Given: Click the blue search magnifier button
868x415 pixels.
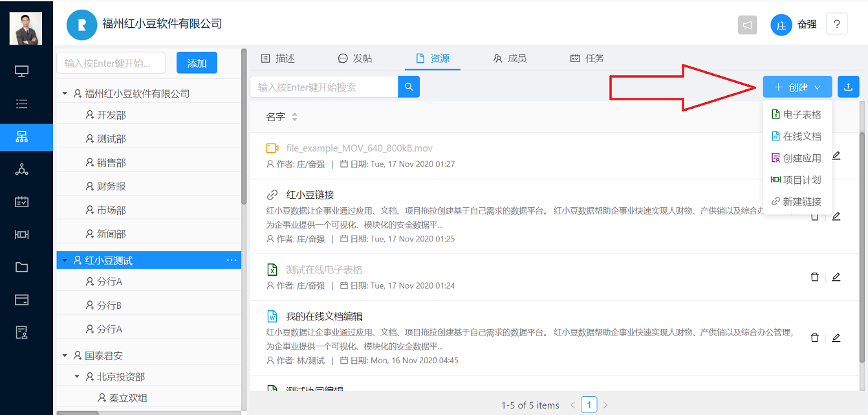Looking at the screenshot, I should point(409,87).
